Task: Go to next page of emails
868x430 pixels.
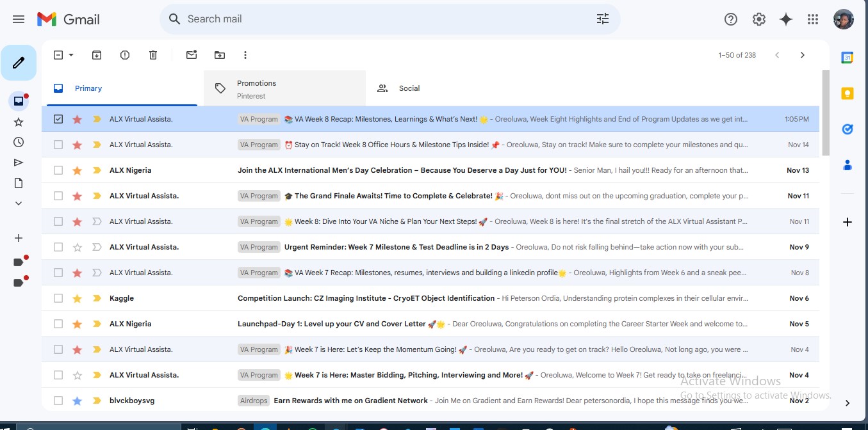Action: (x=802, y=55)
